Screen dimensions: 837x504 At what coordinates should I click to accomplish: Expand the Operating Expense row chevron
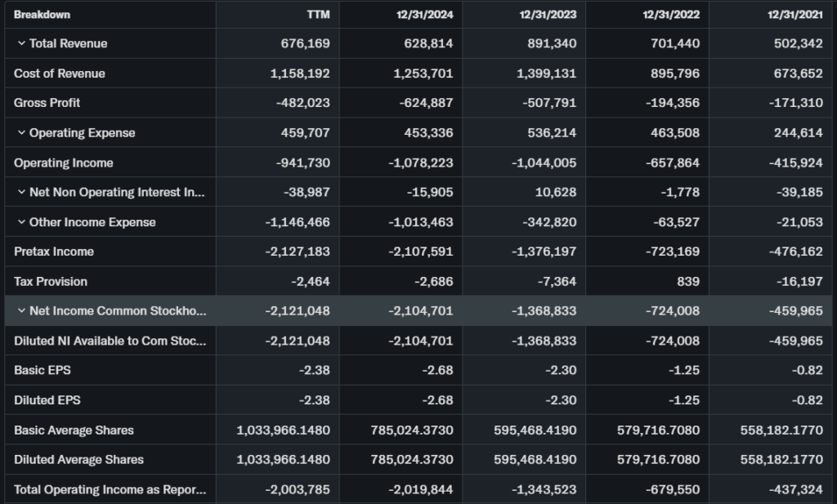tap(21, 132)
